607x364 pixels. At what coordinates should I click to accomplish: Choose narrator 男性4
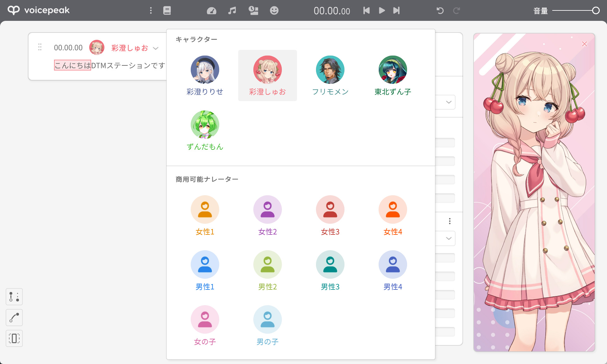click(x=393, y=270)
